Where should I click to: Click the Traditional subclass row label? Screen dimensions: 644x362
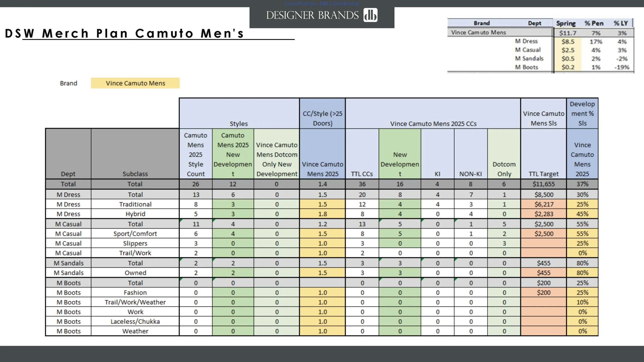click(x=135, y=204)
